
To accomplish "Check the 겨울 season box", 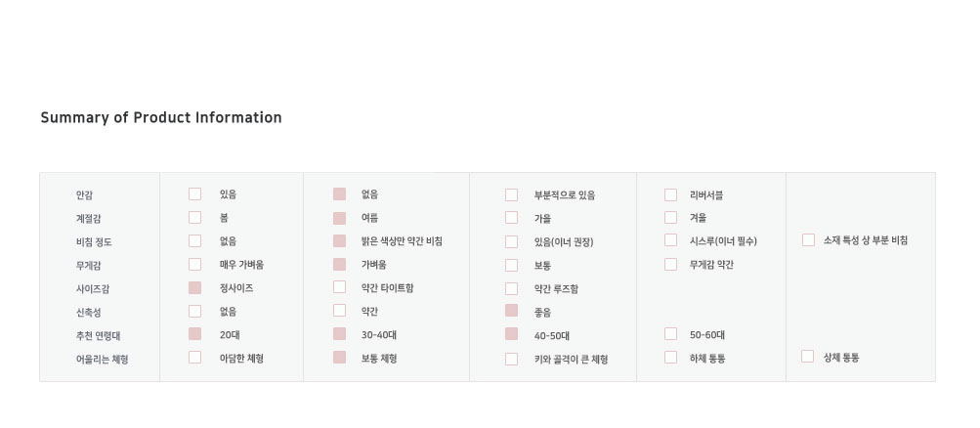I will point(670,218).
